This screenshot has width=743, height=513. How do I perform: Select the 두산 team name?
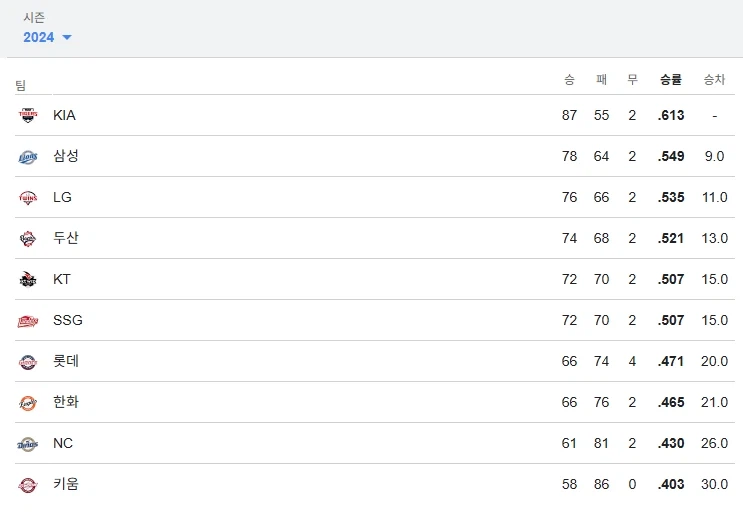pos(66,238)
